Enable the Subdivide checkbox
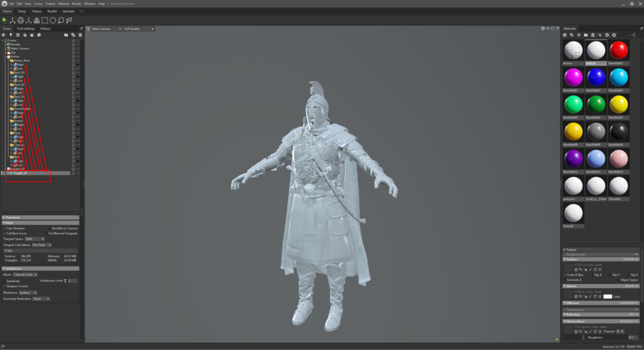This screenshot has width=644, height=350. 4,281
